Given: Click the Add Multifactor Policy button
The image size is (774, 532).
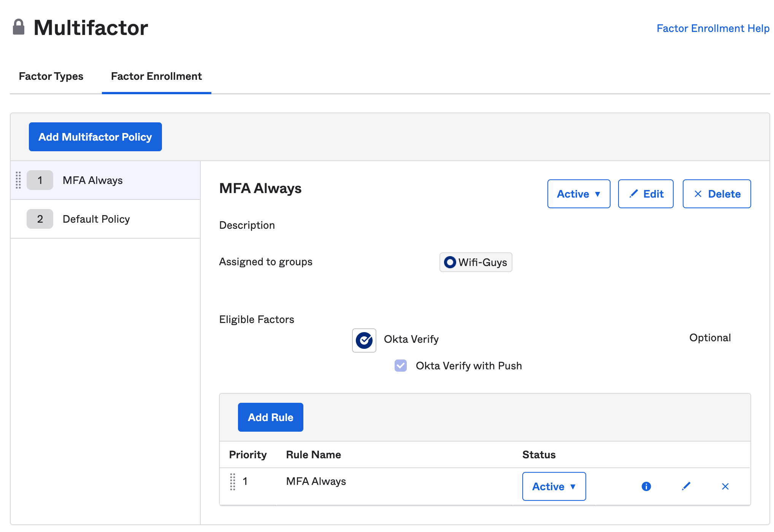Looking at the screenshot, I should coord(95,136).
